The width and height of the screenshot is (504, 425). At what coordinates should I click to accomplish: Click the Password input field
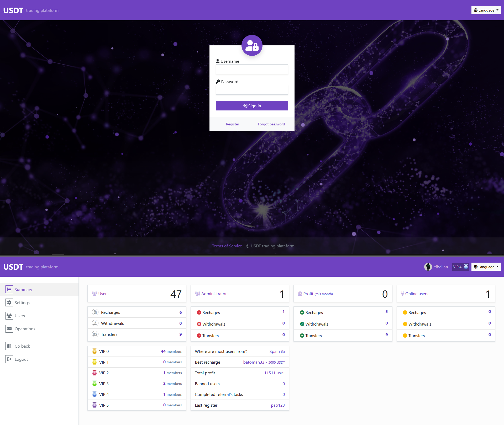coord(252,90)
